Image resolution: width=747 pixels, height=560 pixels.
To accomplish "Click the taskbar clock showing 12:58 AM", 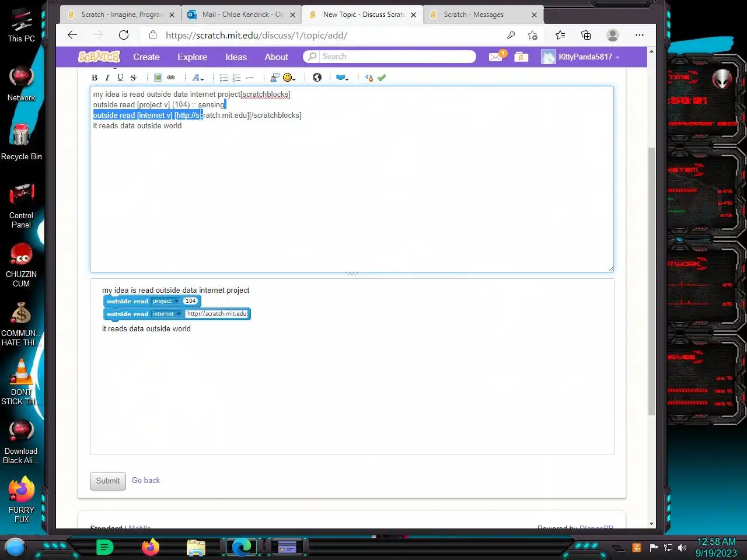I will click(716, 547).
